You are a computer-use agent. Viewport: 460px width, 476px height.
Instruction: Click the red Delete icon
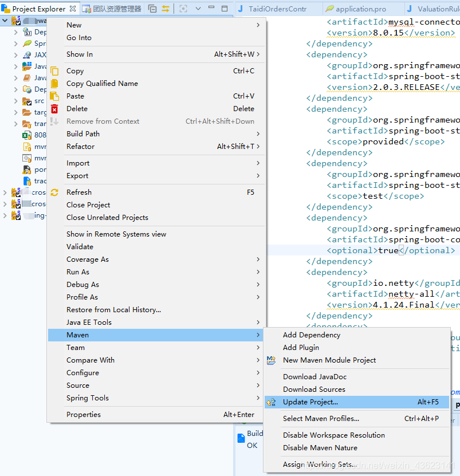(x=54, y=109)
